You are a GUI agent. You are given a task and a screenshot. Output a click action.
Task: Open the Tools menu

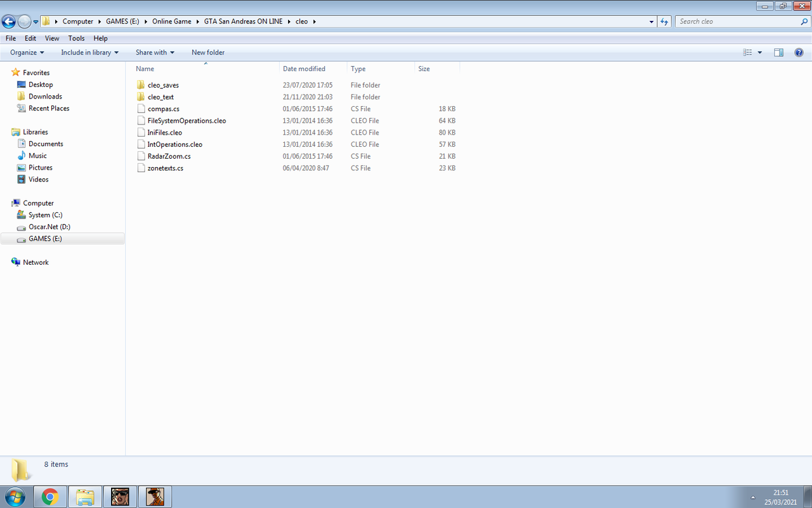(x=76, y=38)
